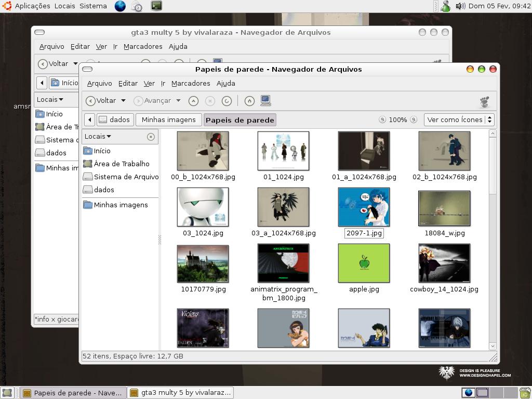
Task: Open the Sistema panel menu
Action: [93, 6]
